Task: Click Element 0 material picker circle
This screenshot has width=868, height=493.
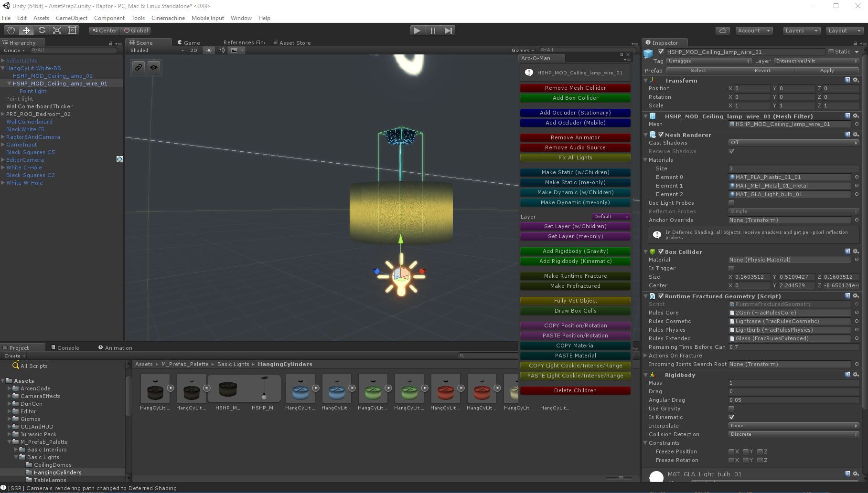Action: coord(857,177)
